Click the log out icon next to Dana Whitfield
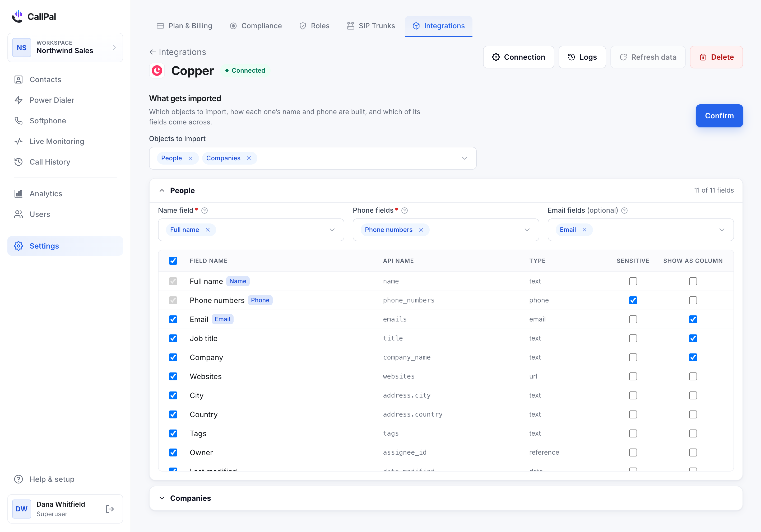 coord(110,509)
